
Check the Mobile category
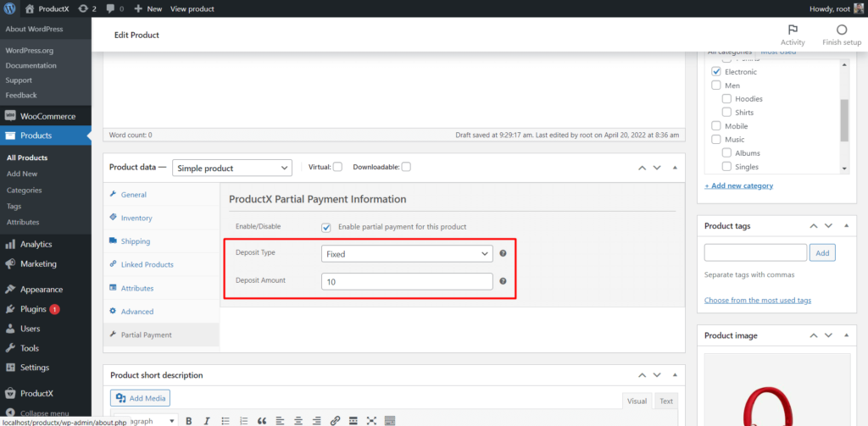pos(715,125)
